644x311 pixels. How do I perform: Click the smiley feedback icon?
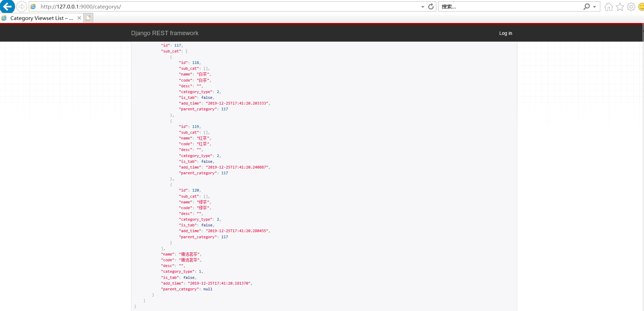pyautogui.click(x=641, y=7)
